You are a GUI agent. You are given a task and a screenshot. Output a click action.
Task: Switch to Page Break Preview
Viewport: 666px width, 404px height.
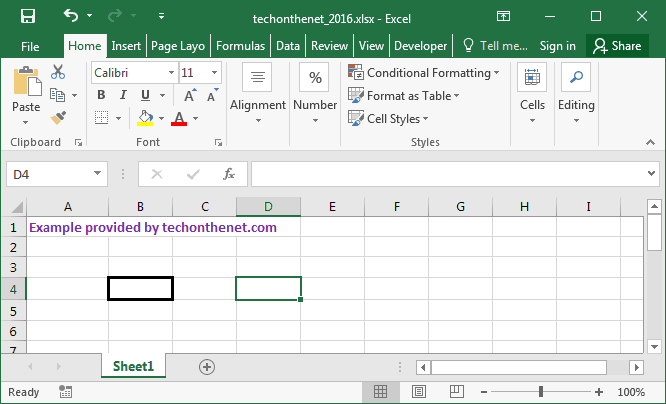click(457, 391)
